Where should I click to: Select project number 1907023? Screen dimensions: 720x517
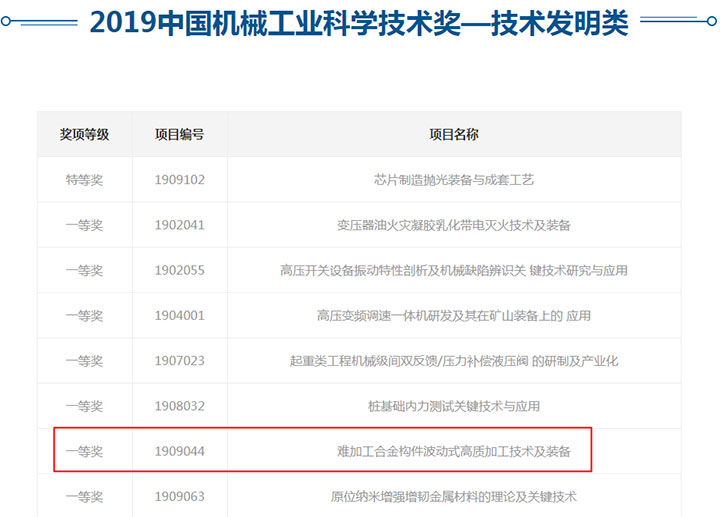(x=180, y=361)
